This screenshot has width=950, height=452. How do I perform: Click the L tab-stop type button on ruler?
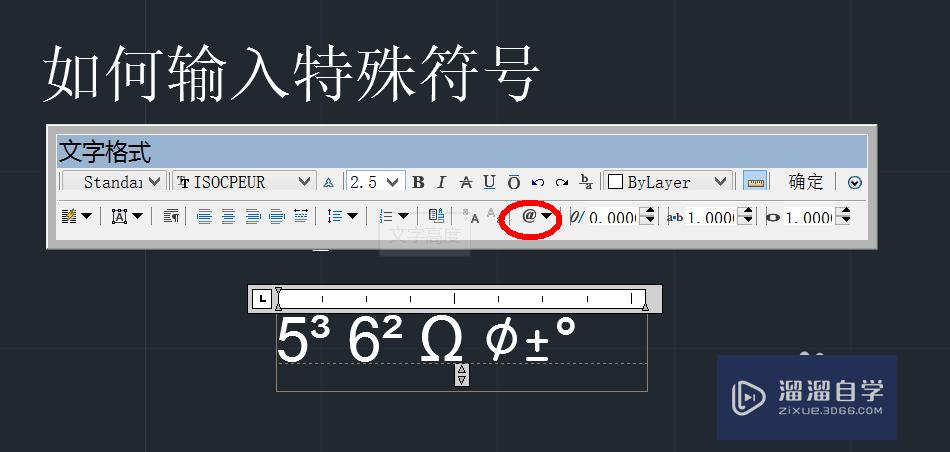(x=262, y=299)
